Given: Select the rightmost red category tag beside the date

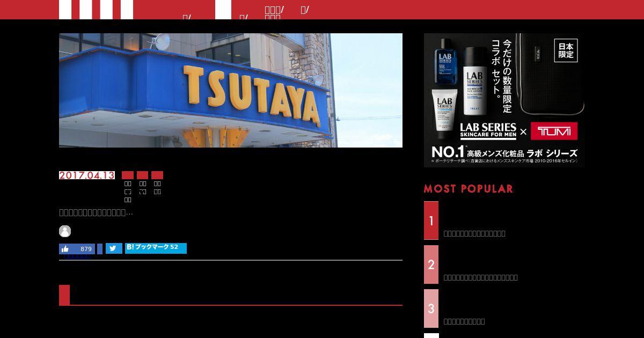Looking at the screenshot, I should click(x=157, y=175).
